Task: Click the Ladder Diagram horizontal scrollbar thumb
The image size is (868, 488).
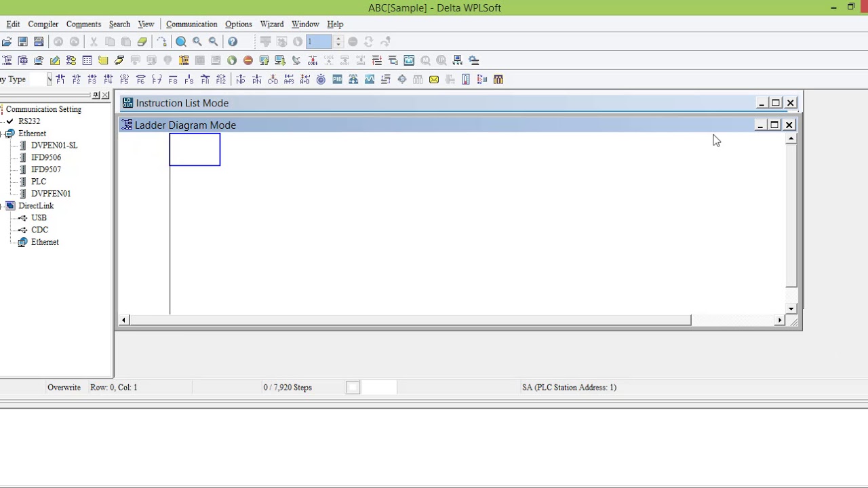Action: click(x=410, y=320)
